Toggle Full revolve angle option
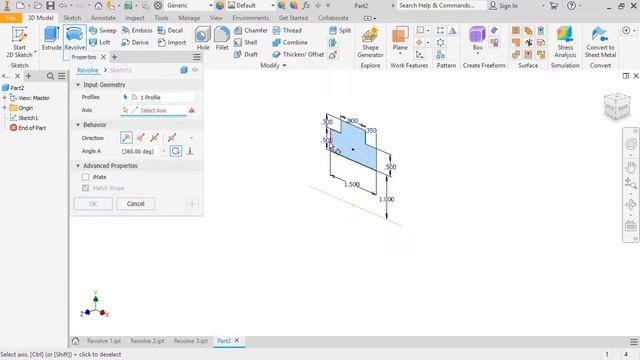640x360 pixels. (x=176, y=151)
